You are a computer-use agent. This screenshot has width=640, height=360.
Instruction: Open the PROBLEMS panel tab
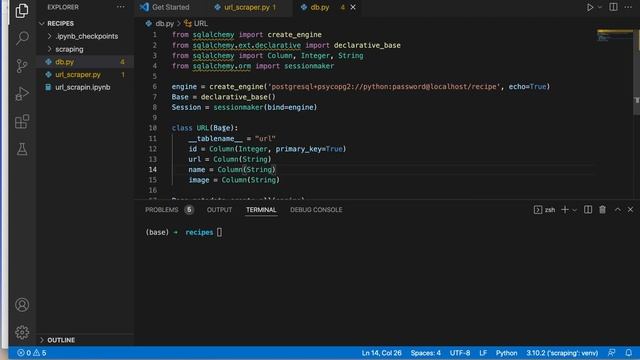[x=162, y=210]
